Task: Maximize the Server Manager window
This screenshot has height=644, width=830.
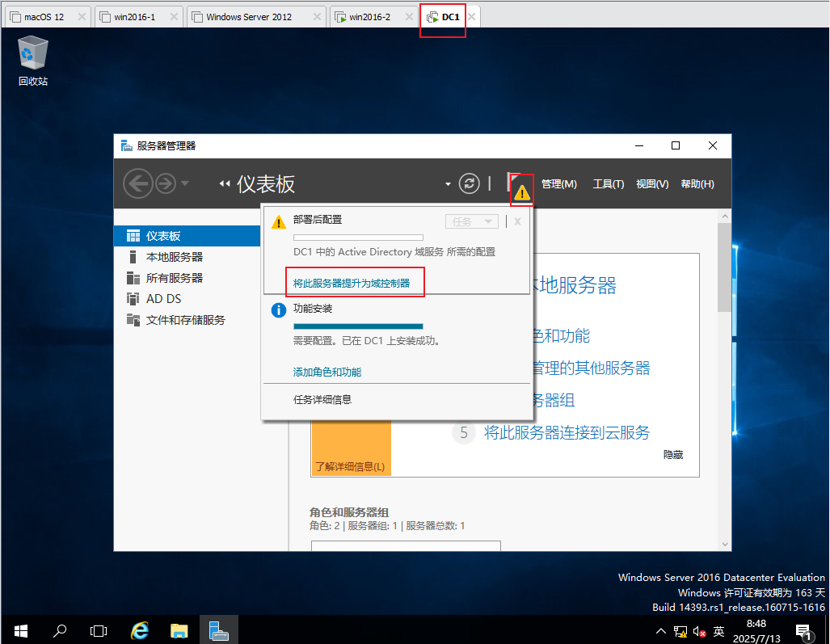Action: [676, 145]
